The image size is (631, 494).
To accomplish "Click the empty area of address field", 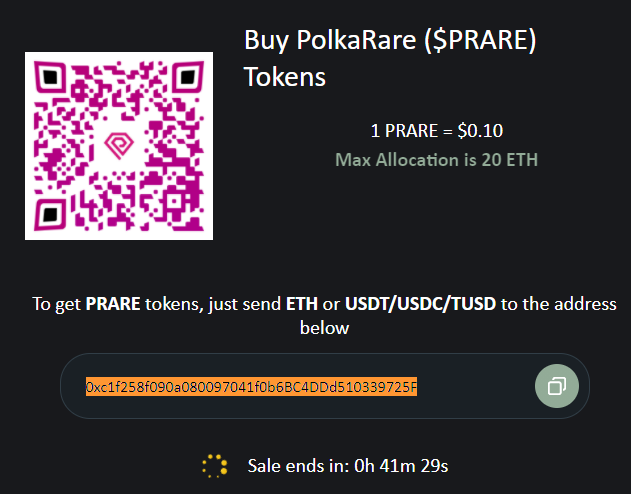I will [x=475, y=386].
